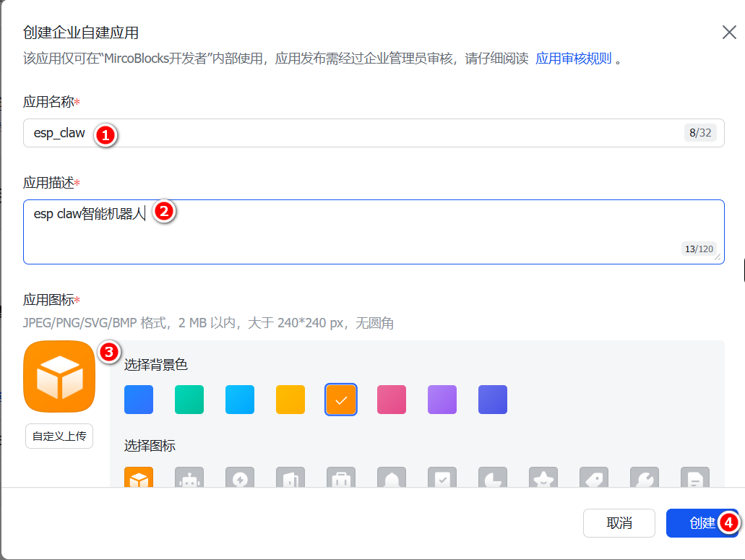The image size is (745, 560).
Task: Open the 应用审核规则 link
Action: pyautogui.click(x=574, y=59)
